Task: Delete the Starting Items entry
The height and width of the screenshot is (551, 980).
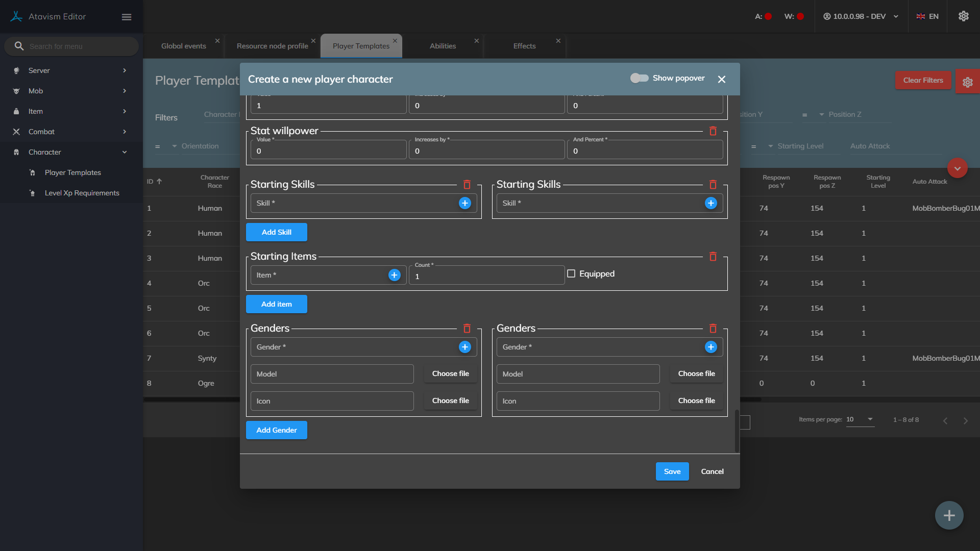Action: 713,257
